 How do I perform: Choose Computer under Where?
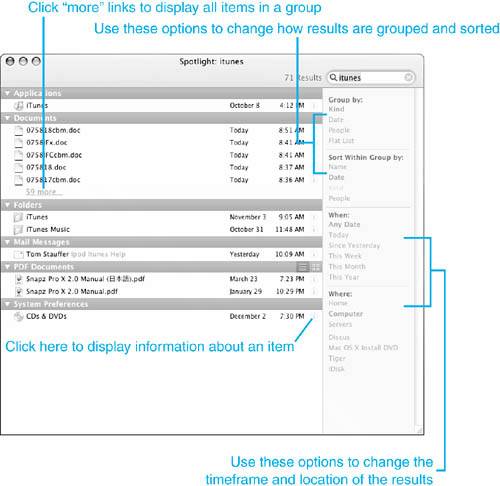pyautogui.click(x=345, y=314)
